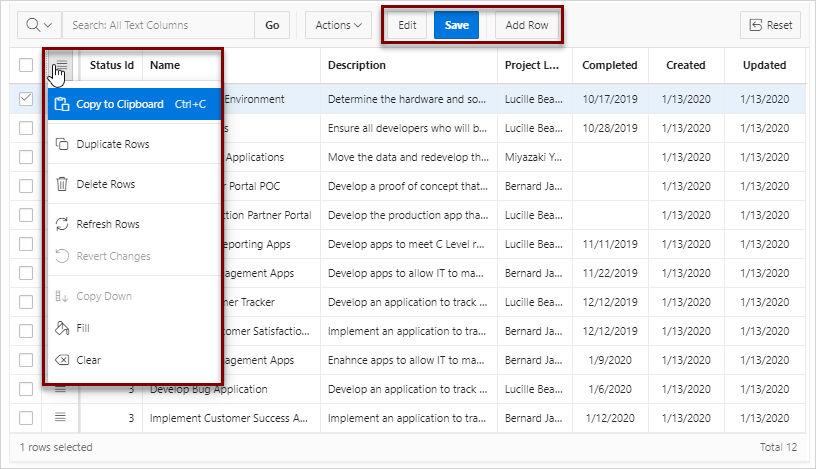Open the Actions dropdown menu
This screenshot has width=816, height=469.
pos(338,25)
